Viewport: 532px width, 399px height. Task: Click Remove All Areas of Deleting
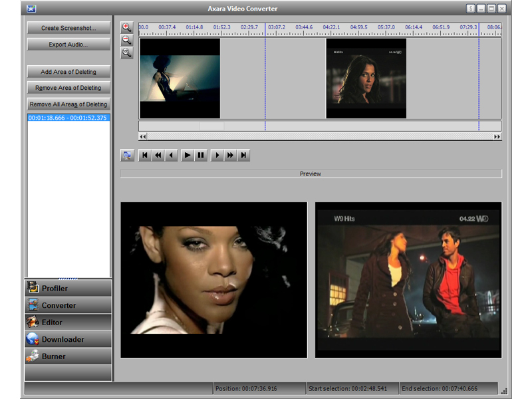tap(68, 104)
